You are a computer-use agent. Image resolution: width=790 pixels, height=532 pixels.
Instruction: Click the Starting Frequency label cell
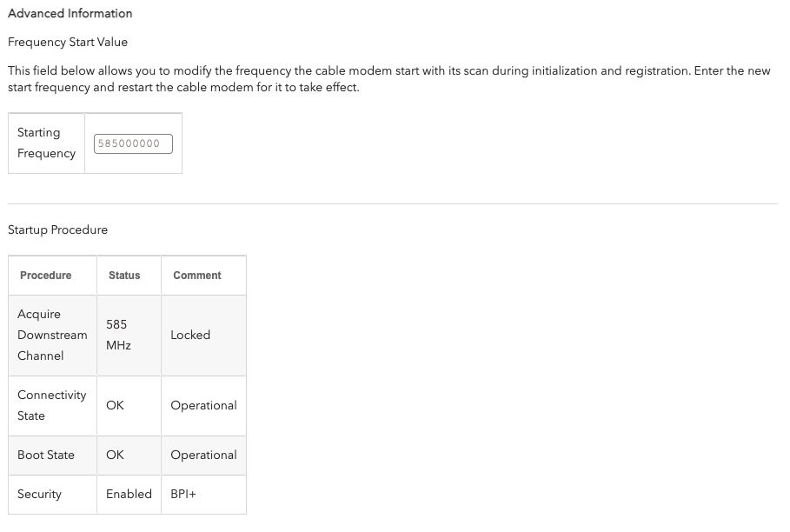point(46,143)
